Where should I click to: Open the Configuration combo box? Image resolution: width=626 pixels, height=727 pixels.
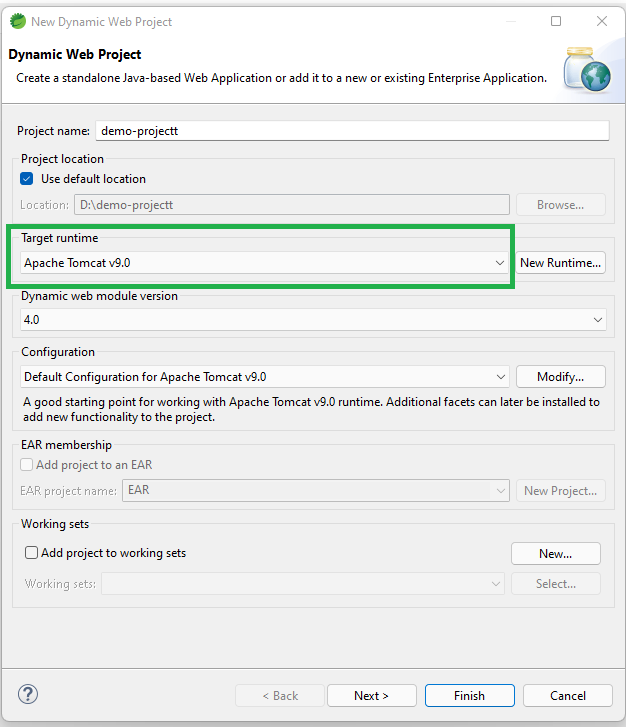[x=265, y=377]
